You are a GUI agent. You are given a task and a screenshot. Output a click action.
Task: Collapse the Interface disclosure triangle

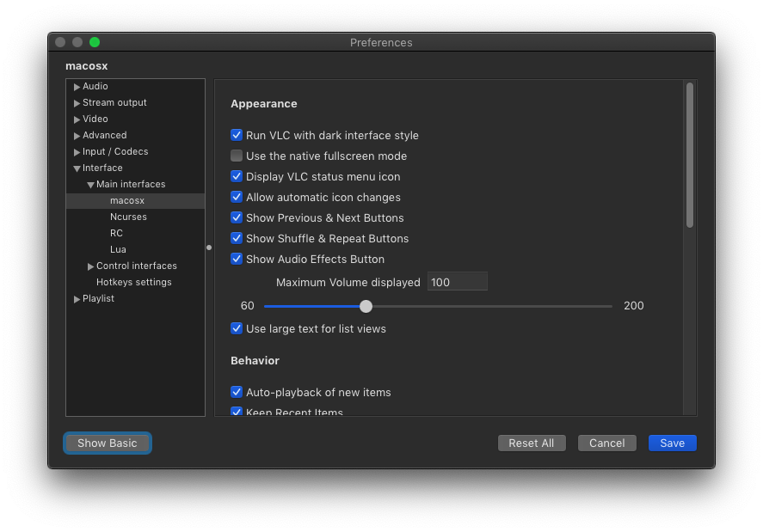(77, 168)
